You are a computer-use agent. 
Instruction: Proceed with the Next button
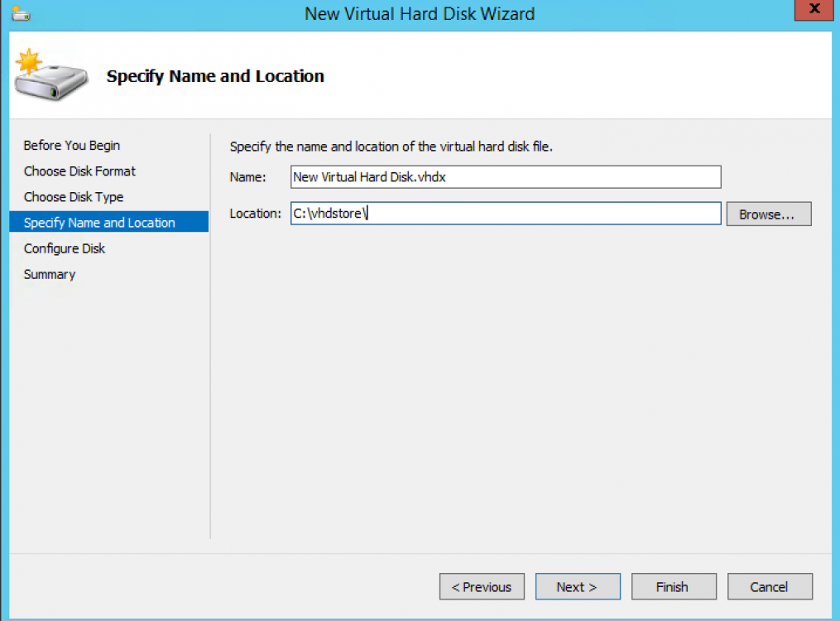577,587
